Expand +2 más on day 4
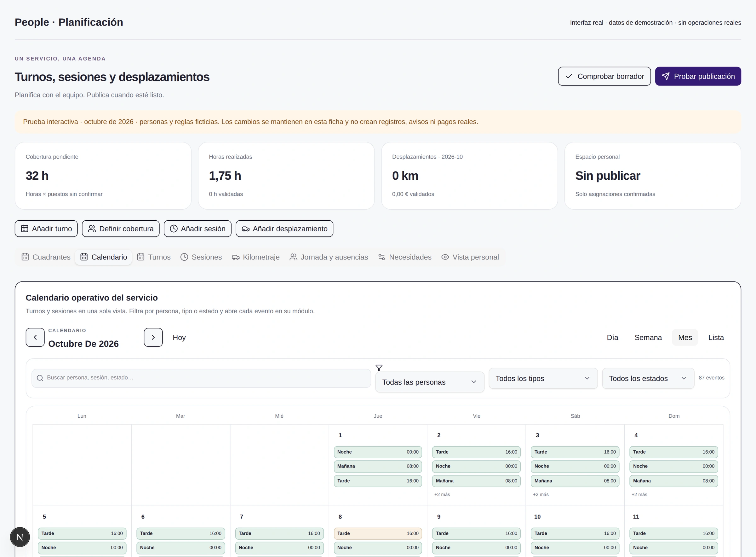 click(639, 494)
